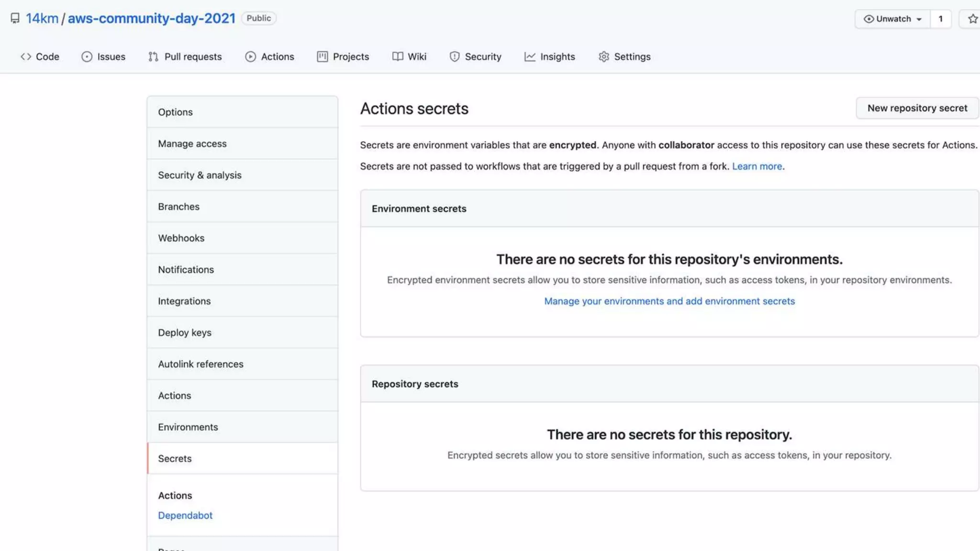
Task: Open Webhooks settings in the sidebar
Action: 181,238
